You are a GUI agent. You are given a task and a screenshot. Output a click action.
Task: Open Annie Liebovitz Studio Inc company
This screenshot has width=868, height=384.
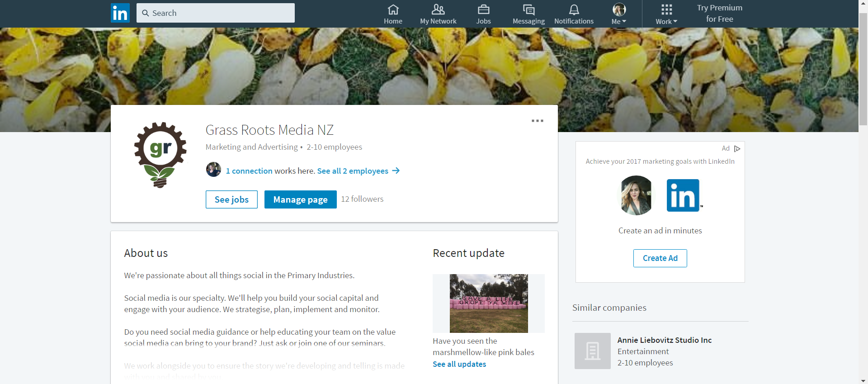(665, 340)
